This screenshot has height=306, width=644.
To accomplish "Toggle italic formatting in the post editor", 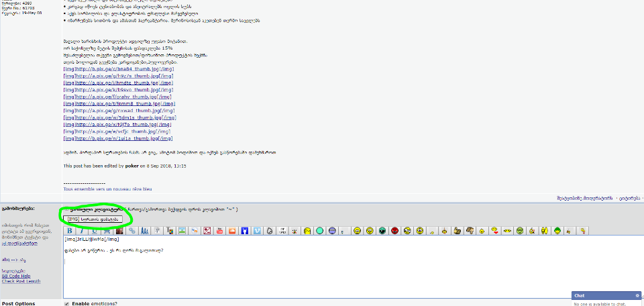I will (82, 231).
